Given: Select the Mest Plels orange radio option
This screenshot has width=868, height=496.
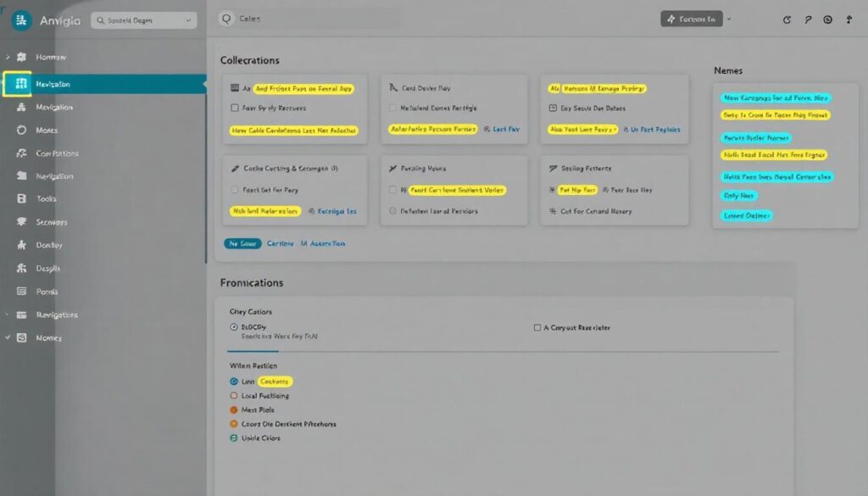Looking at the screenshot, I should pos(235,410).
